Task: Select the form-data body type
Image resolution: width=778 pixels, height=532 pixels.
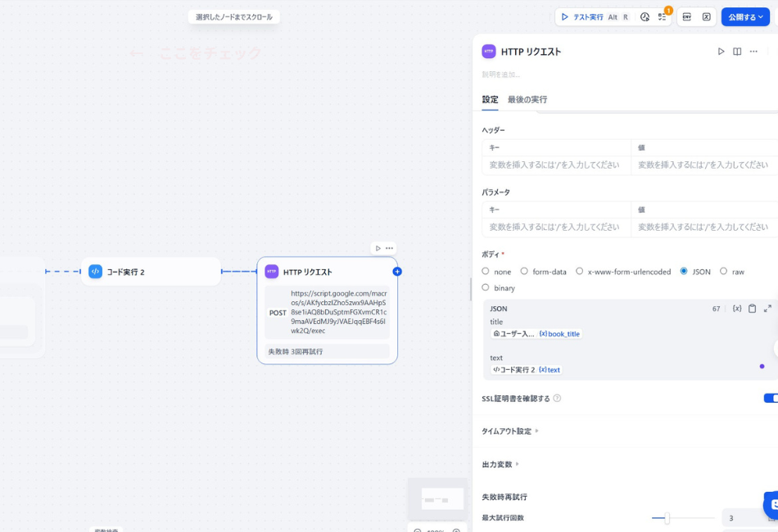Action: pyautogui.click(x=524, y=272)
